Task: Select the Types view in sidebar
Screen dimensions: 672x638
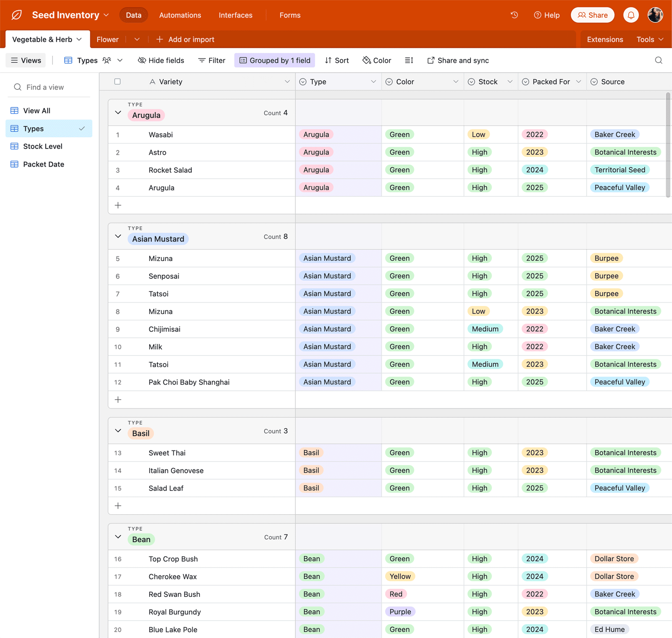Action: pyautogui.click(x=34, y=129)
